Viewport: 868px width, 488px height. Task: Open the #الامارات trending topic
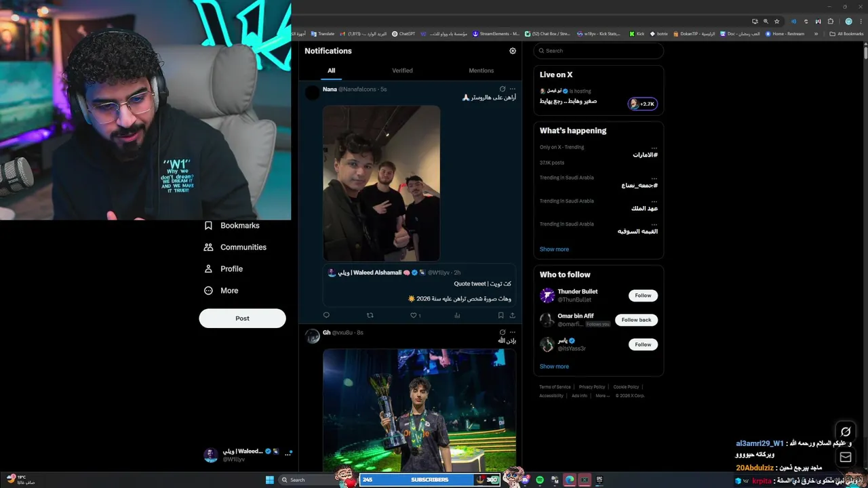645,155
